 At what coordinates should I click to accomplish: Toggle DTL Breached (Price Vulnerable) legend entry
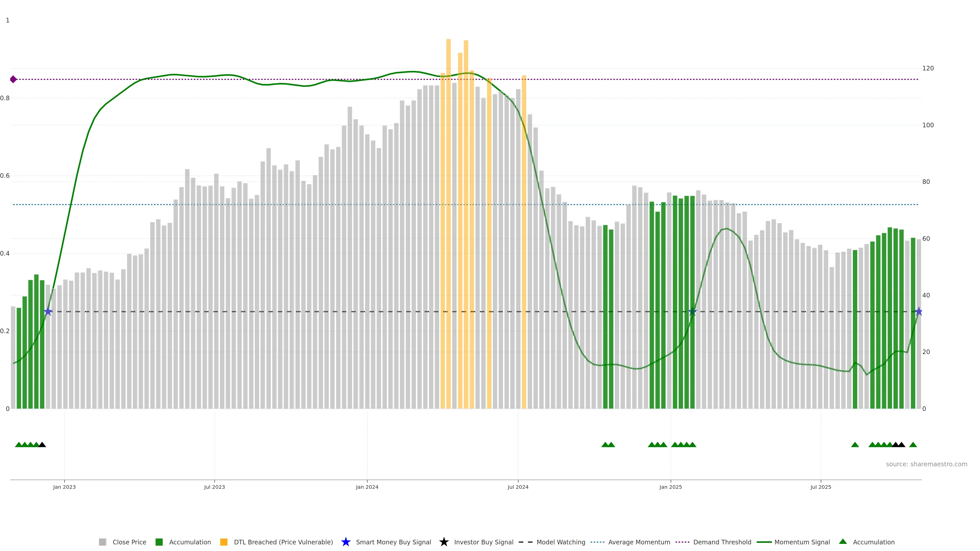pos(283,542)
